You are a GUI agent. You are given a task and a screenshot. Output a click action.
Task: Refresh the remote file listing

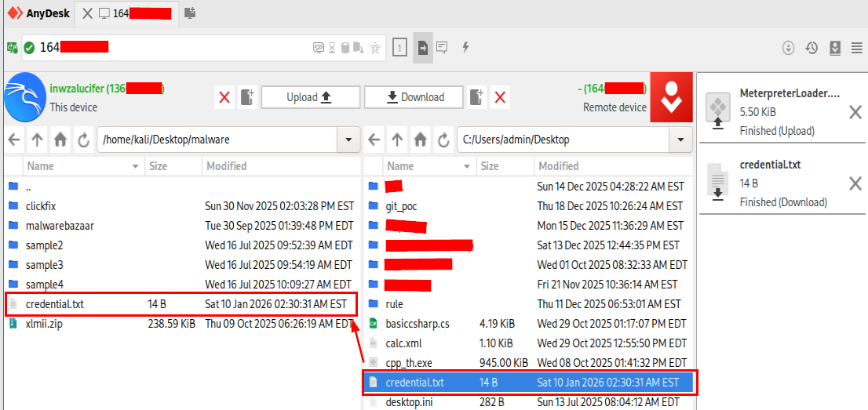(443, 140)
